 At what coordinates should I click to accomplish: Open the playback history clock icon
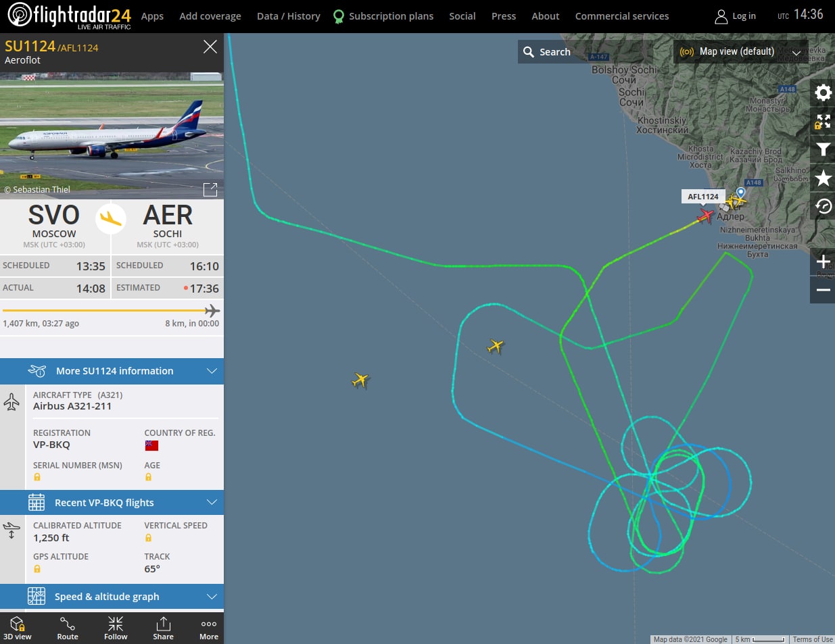[823, 206]
